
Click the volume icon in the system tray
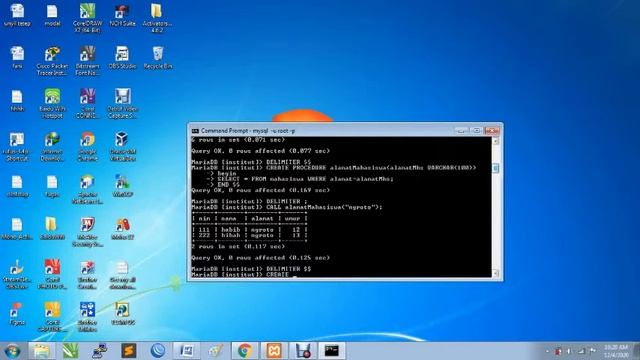[569, 351]
